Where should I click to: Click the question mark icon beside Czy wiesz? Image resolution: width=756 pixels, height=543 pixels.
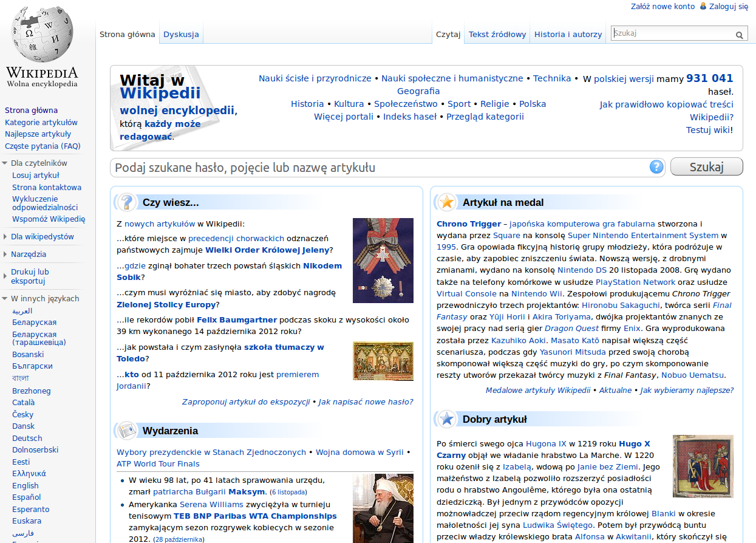pyautogui.click(x=126, y=202)
